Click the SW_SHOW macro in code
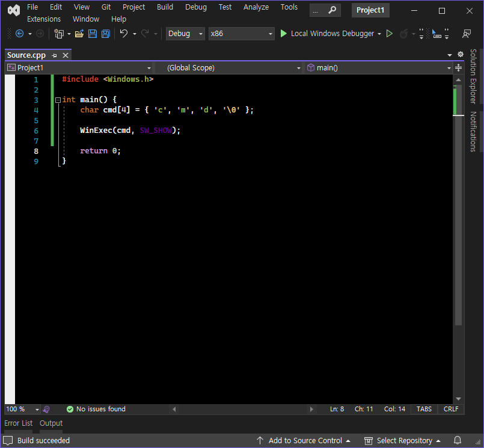484x448 pixels. (156, 130)
